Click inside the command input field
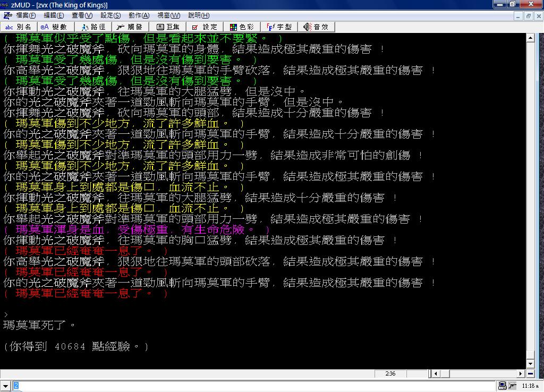544x392 pixels. click(x=159, y=385)
